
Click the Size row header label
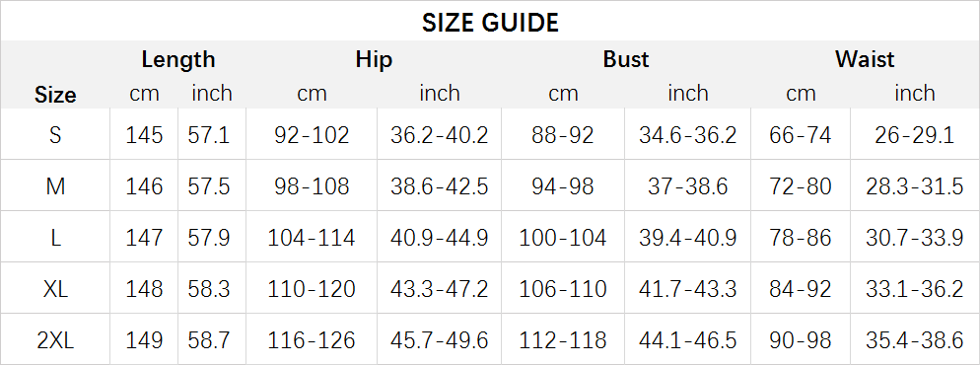(x=55, y=95)
